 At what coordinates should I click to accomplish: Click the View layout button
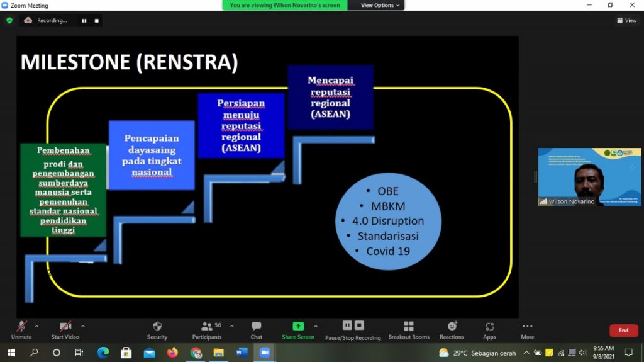pos(626,20)
